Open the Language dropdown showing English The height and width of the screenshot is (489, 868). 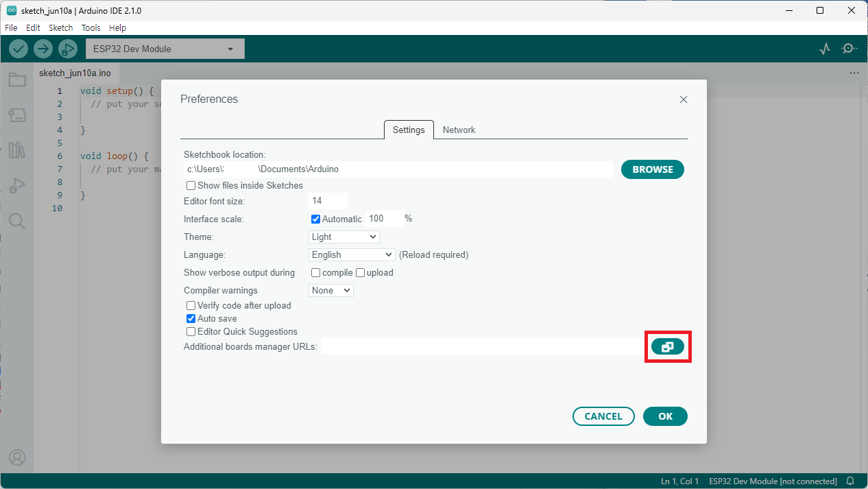click(x=352, y=254)
